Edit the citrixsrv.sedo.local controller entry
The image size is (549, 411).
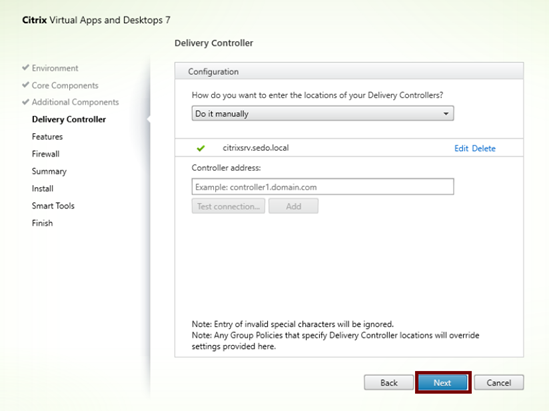tap(461, 148)
